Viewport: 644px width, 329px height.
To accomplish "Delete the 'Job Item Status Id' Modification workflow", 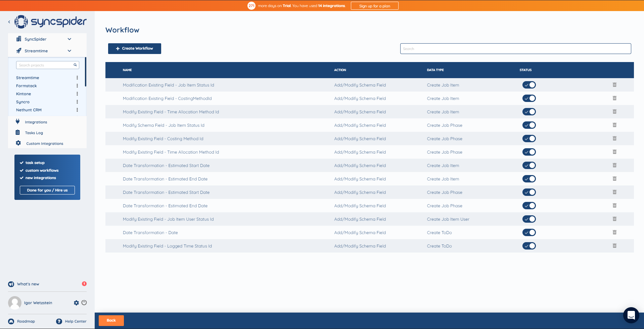I will click(x=614, y=85).
